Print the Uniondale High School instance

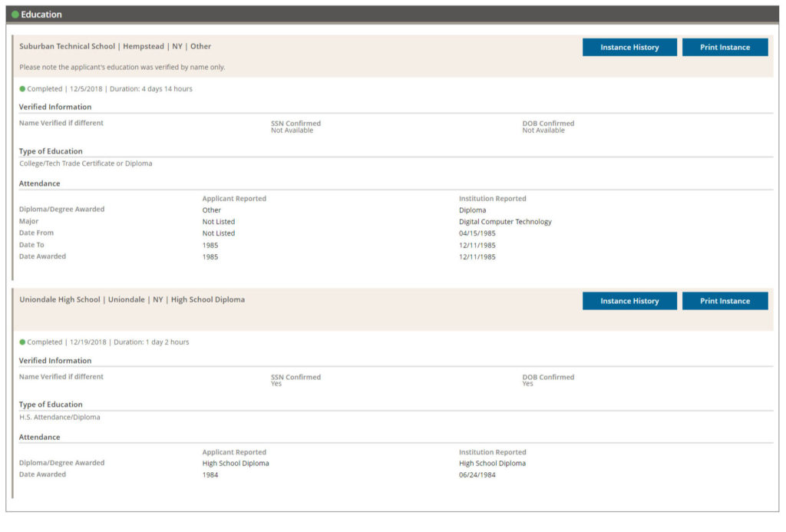(725, 301)
